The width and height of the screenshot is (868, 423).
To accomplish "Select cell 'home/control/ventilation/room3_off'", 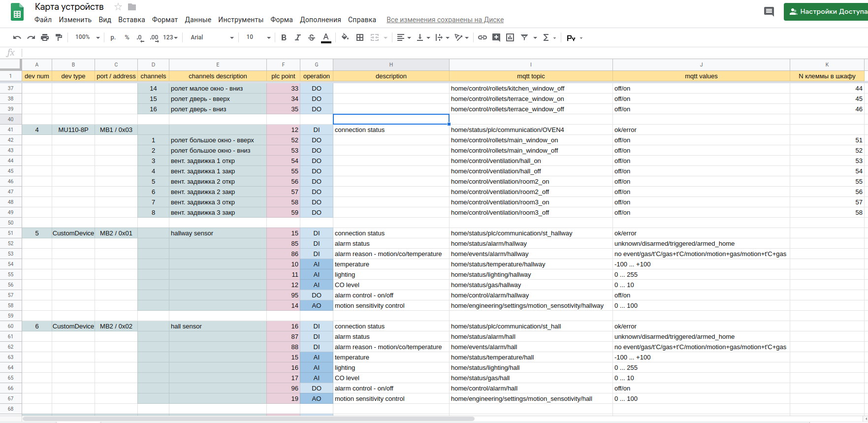I will point(531,213).
